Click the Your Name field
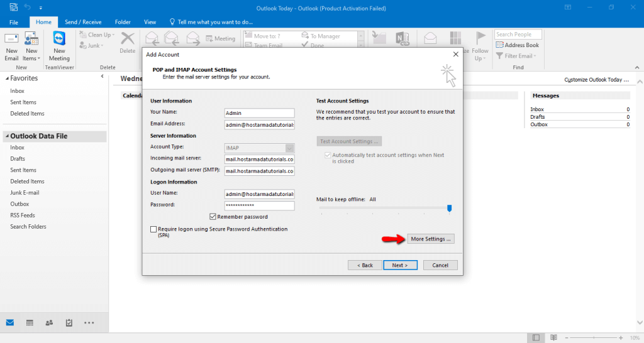This screenshot has width=644, height=343. point(259,113)
